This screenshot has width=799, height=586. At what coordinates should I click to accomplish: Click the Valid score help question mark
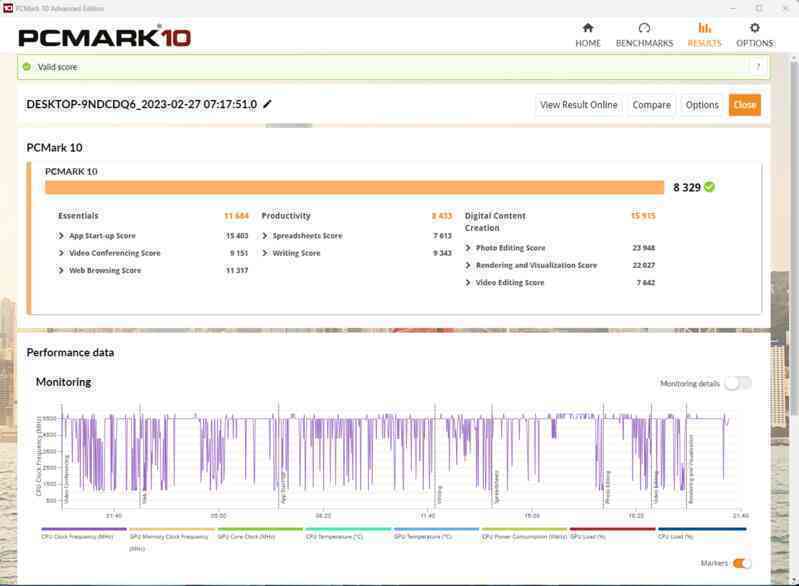758,67
